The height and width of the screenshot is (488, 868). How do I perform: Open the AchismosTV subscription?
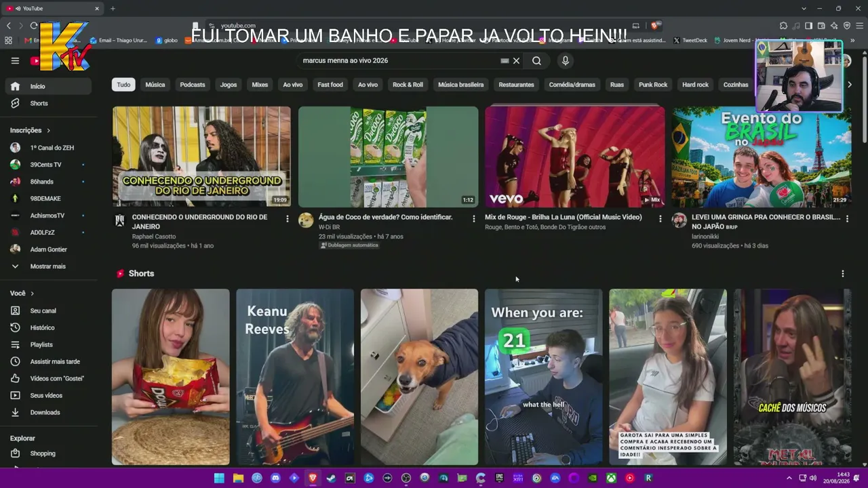point(47,216)
